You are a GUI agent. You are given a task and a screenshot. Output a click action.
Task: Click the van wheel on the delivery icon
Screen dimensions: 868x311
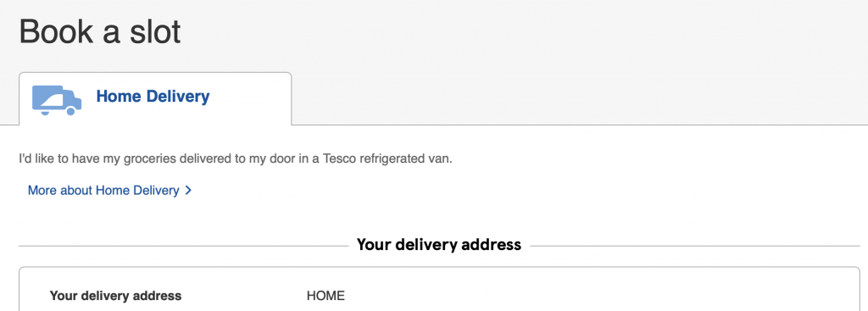pos(70,111)
